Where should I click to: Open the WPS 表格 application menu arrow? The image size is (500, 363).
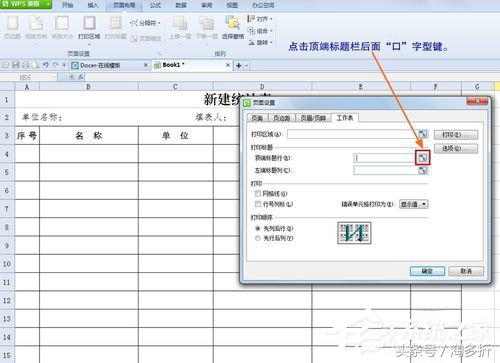click(x=48, y=4)
